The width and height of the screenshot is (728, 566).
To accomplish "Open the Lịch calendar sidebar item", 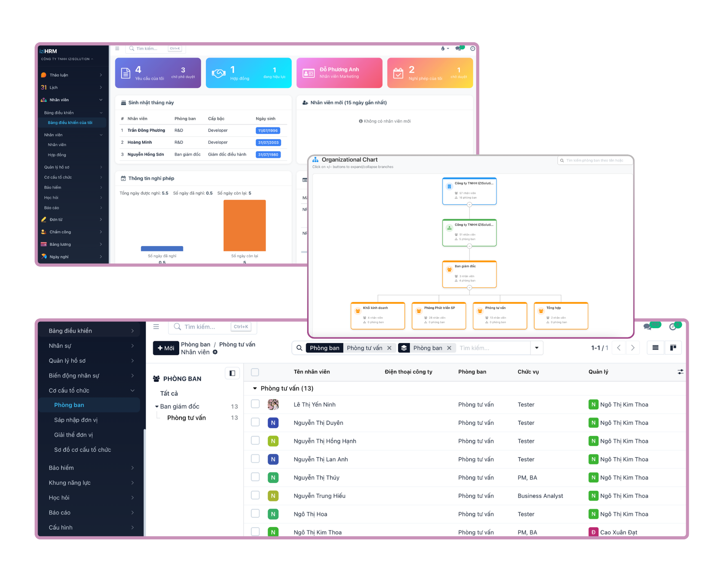I will (x=72, y=87).
